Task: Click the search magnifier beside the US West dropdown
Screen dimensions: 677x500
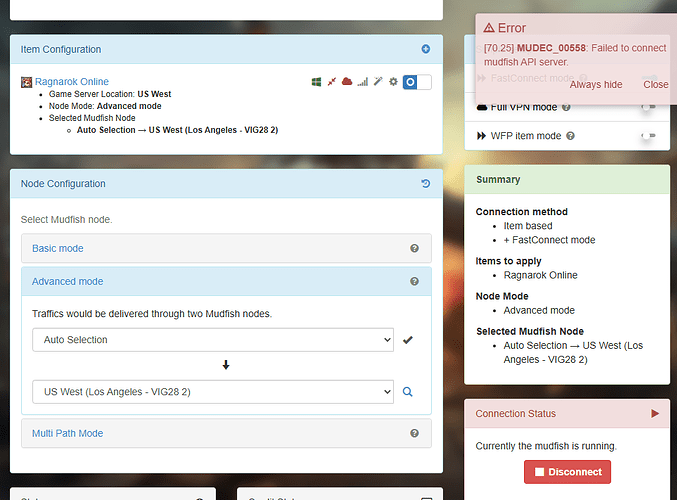Action: tap(408, 392)
